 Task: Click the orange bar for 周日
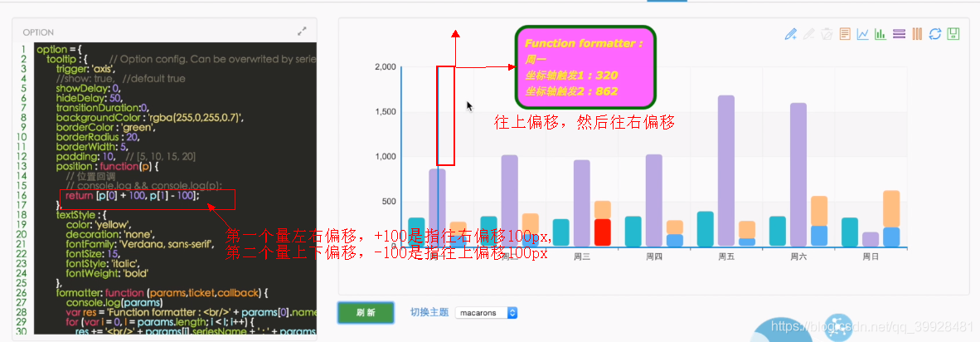890,209
